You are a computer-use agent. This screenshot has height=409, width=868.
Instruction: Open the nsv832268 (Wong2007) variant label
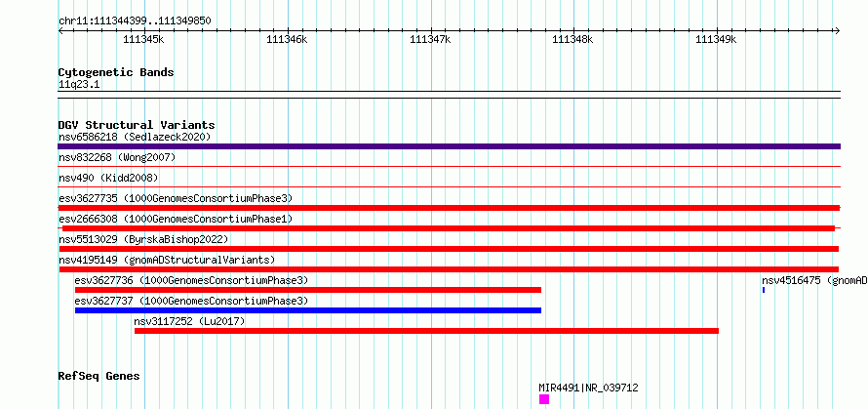117,157
